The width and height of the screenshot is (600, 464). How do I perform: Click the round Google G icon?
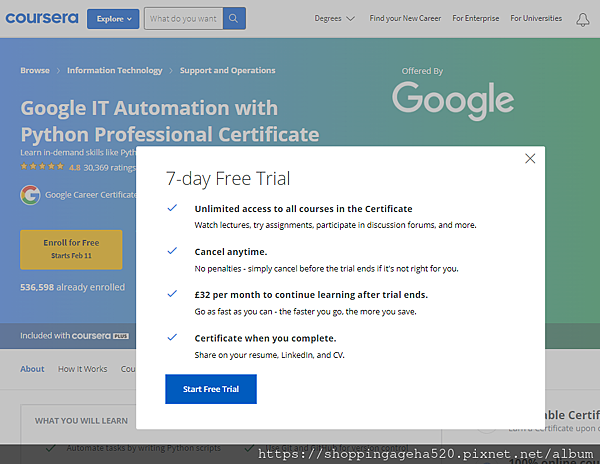point(30,195)
